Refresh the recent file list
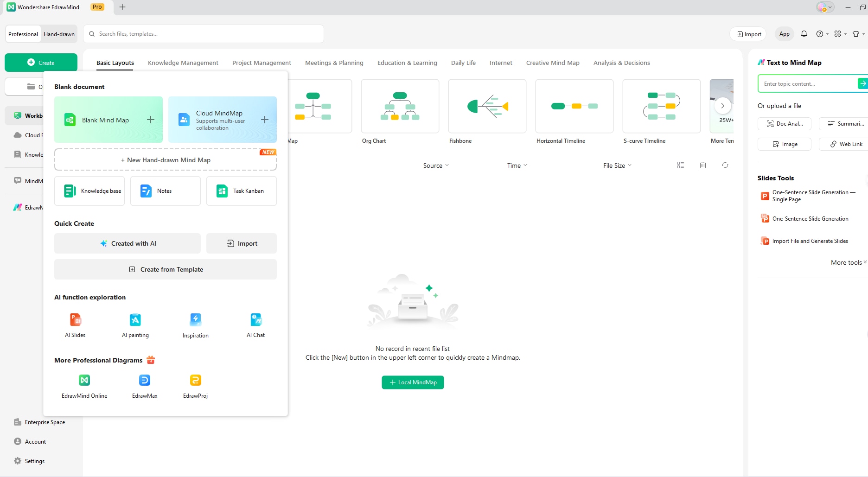This screenshot has height=477, width=868. (x=725, y=165)
